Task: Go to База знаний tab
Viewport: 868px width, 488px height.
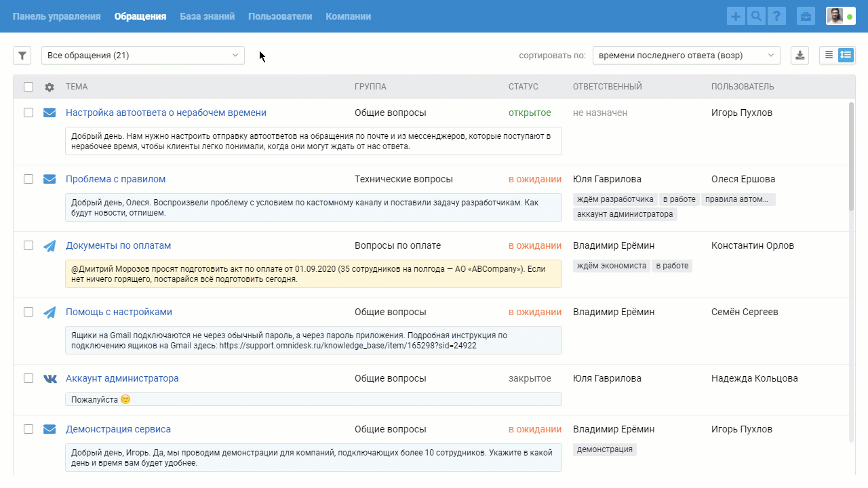Action: click(208, 16)
